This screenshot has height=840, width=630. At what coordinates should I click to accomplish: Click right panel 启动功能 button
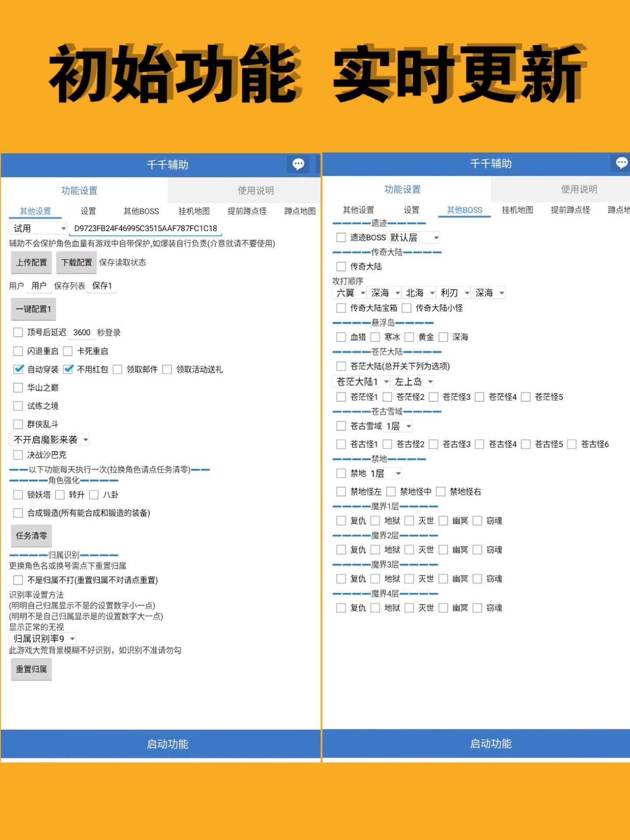[x=476, y=743]
